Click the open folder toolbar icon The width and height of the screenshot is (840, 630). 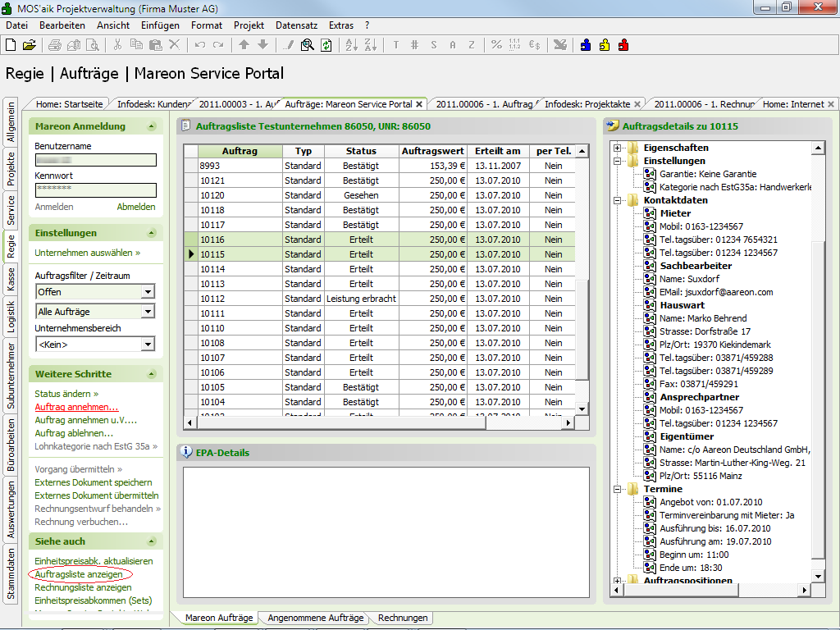pyautogui.click(x=30, y=45)
